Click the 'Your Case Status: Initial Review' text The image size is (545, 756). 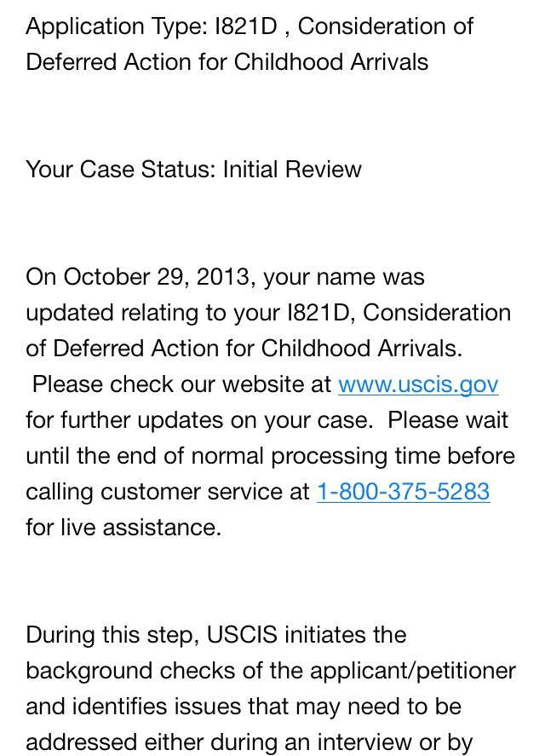[193, 170]
